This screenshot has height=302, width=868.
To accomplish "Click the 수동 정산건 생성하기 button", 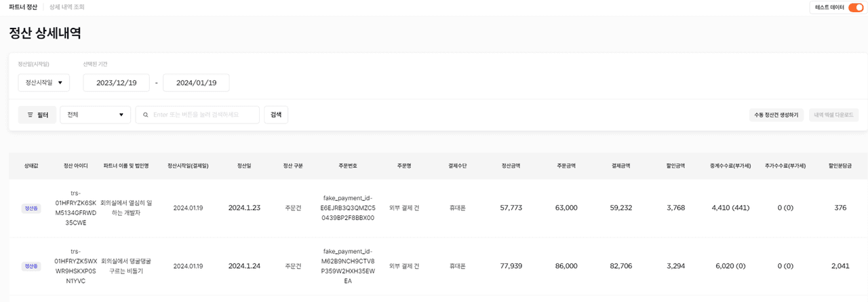I will (x=776, y=115).
